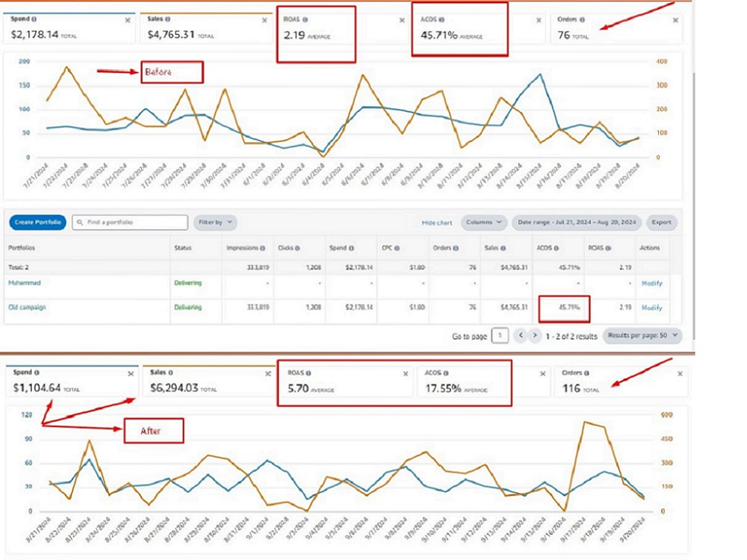Click info icon beside ROAS 5.70
Screen dimensions: 747x560
pos(309,373)
